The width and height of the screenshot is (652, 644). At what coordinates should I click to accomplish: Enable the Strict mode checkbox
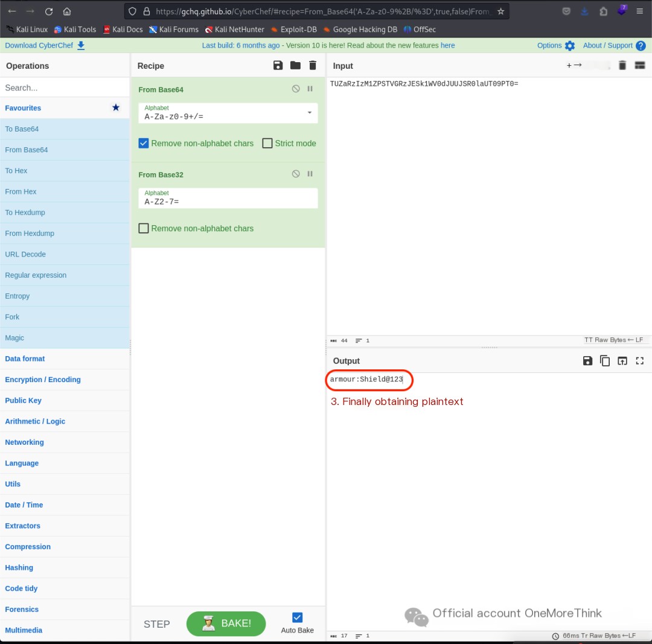click(267, 143)
